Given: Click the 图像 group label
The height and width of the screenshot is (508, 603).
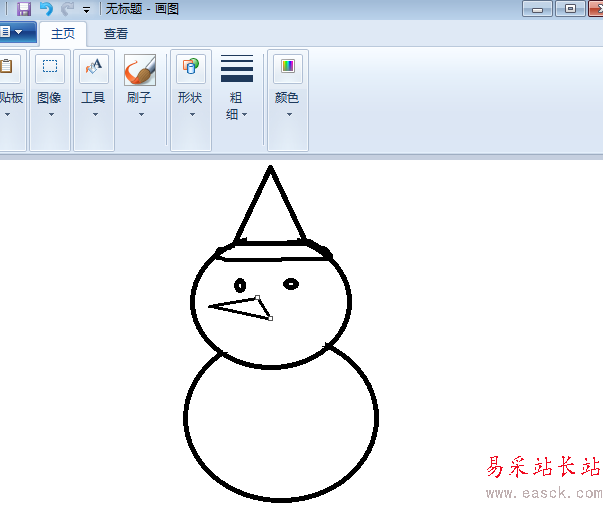Looking at the screenshot, I should [x=49, y=98].
